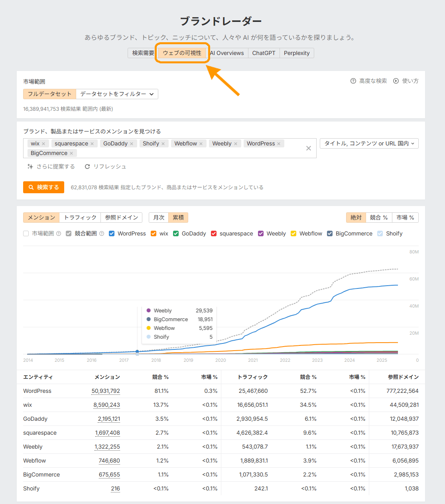
Task: Click the 2017 data point marker on chart
Action: coord(137,352)
